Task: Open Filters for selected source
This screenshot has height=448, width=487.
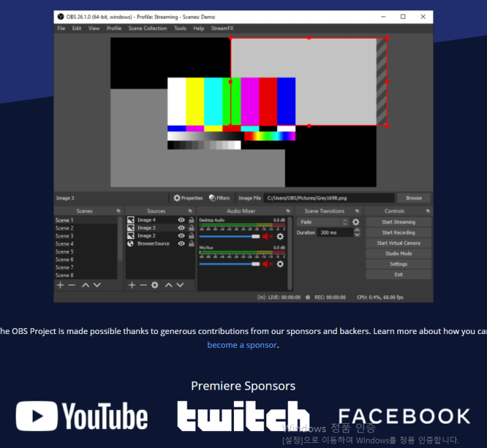Action: [220, 198]
